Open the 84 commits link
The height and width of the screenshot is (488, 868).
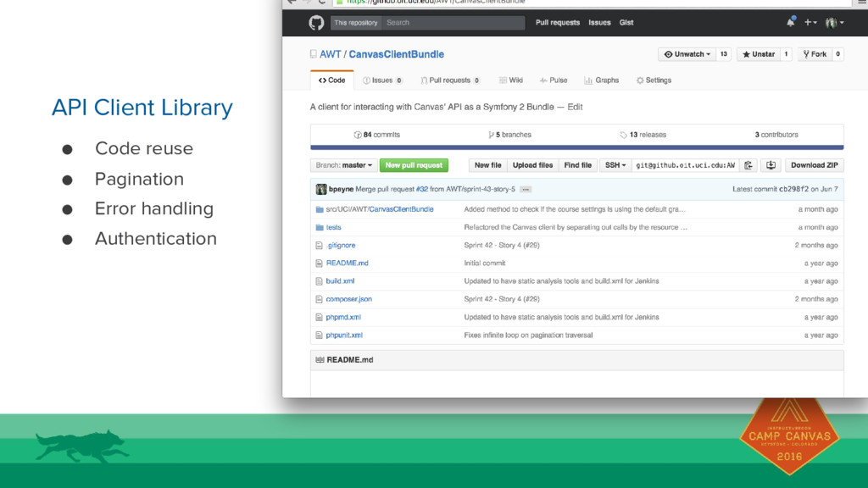coord(377,135)
